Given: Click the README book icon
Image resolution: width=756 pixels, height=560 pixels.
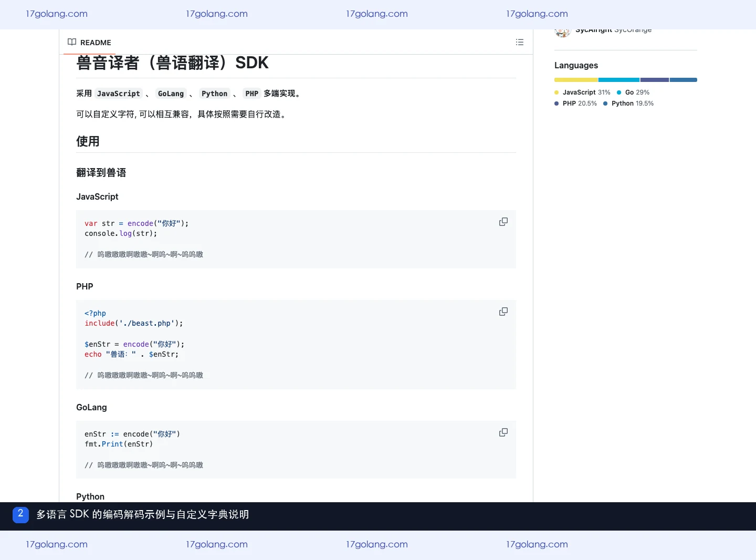Looking at the screenshot, I should [72, 42].
